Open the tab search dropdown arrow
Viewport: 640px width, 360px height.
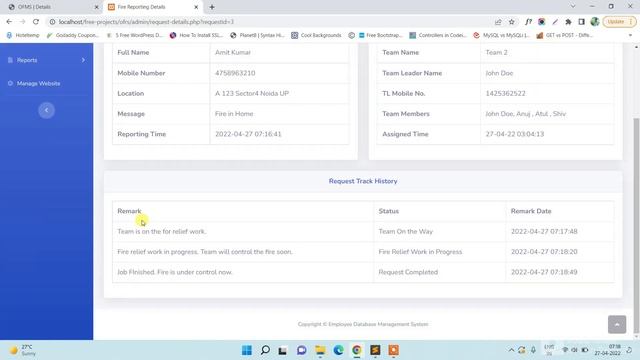click(573, 7)
